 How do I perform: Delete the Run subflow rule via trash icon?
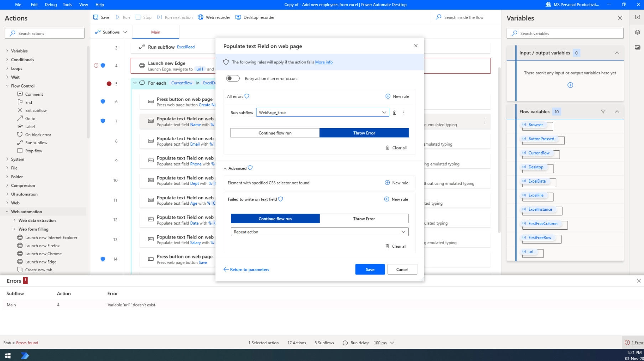(394, 113)
